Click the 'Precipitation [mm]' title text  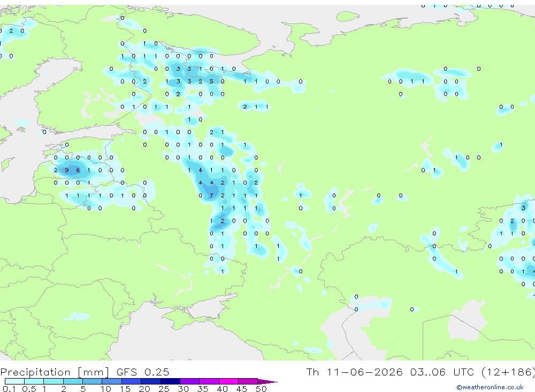click(55, 372)
